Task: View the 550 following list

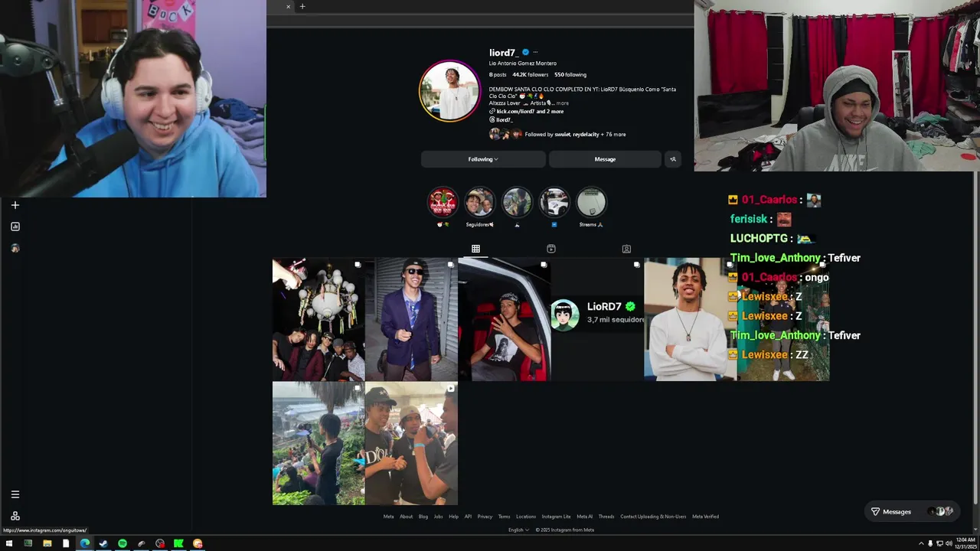Action: tap(570, 75)
